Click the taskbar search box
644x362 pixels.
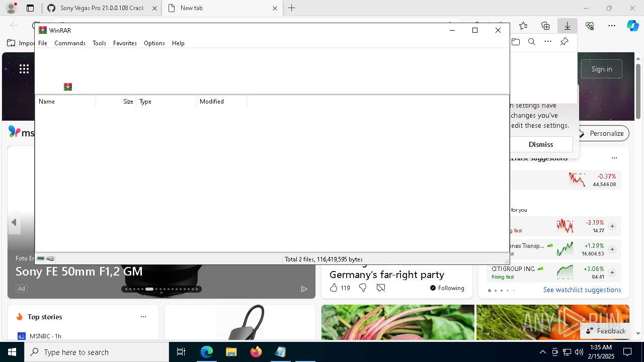97,352
